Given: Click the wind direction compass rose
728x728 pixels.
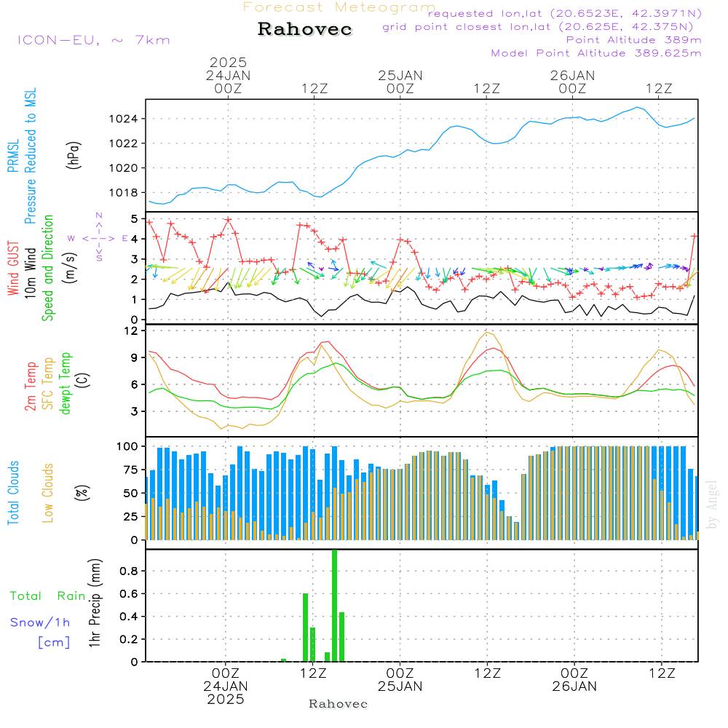Looking at the screenshot, I should point(98,238).
